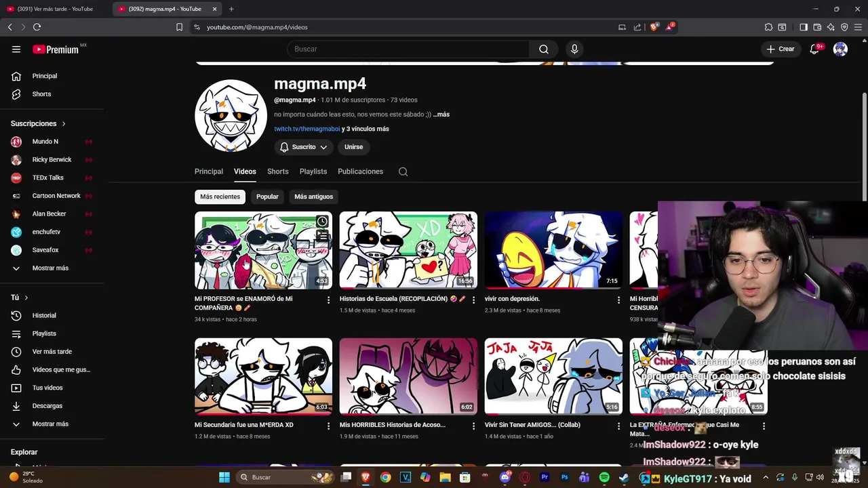Open options for vivir con depresión video
The height and width of the screenshot is (488, 868).
[x=618, y=300]
